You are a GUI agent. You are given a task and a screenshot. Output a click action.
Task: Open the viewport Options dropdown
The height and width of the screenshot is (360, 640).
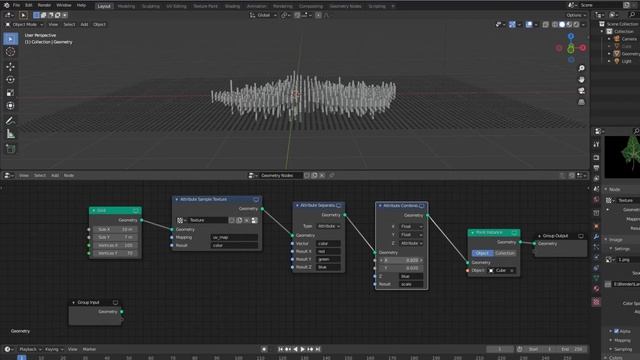[576, 15]
